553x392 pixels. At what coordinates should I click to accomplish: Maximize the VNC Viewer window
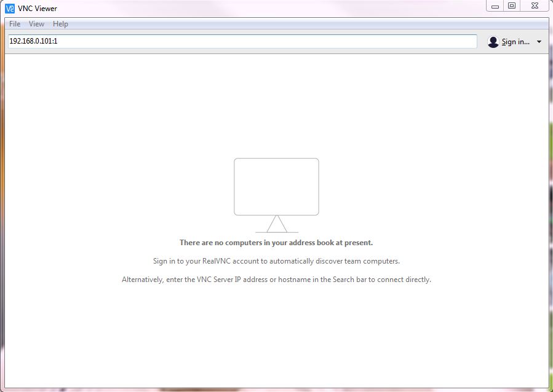click(x=512, y=6)
